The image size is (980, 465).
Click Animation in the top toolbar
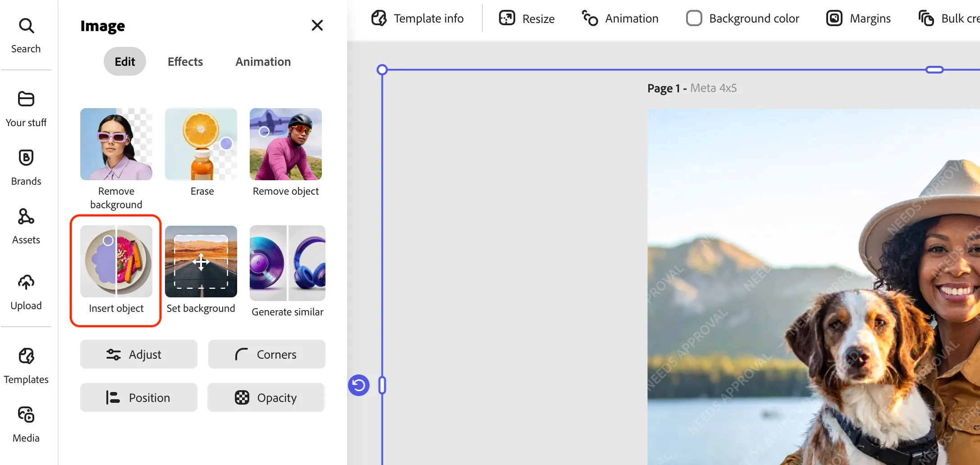click(620, 18)
